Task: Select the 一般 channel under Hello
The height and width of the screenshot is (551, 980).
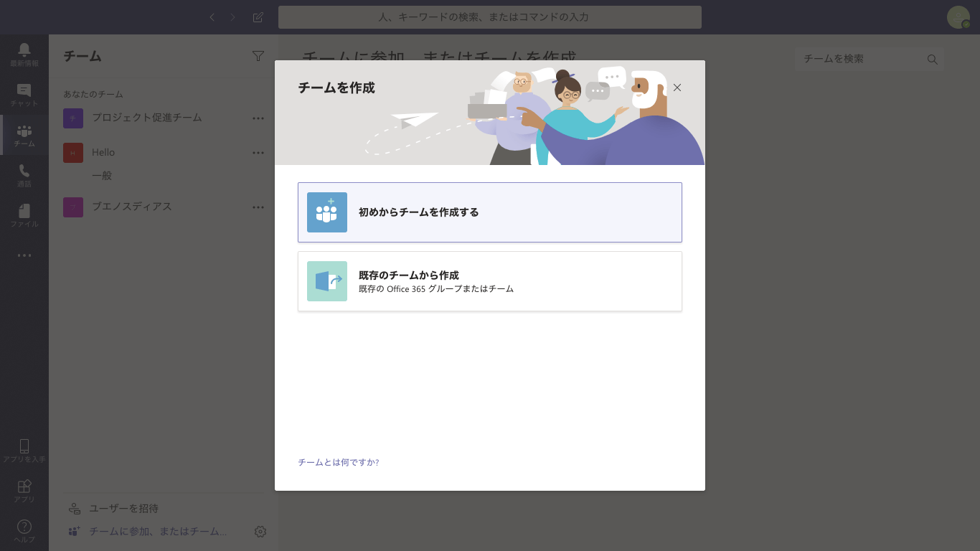Action: [102, 176]
